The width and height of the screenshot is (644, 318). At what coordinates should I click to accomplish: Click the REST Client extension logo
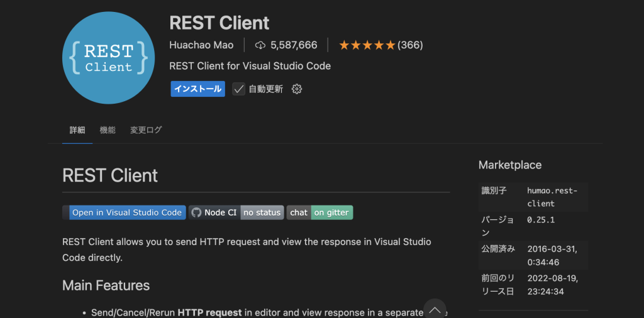[x=108, y=58]
